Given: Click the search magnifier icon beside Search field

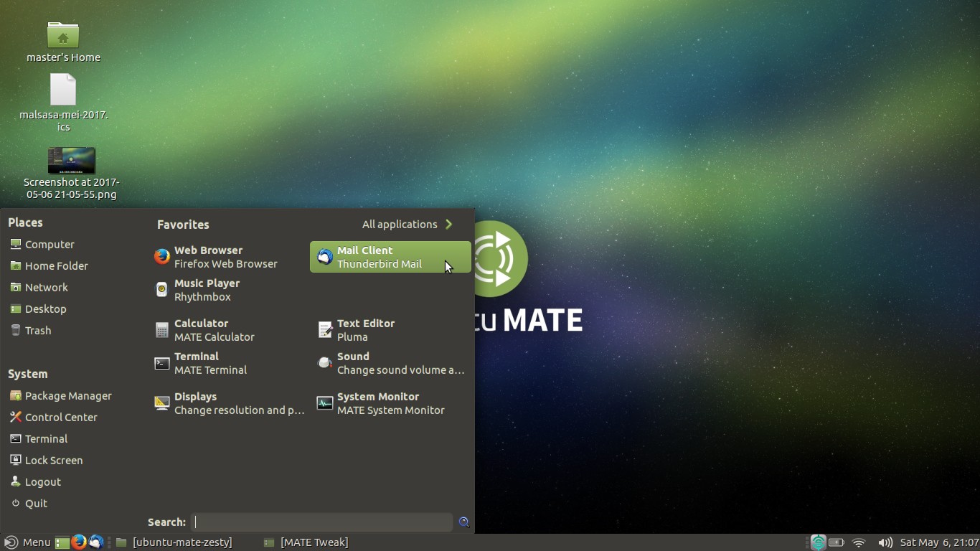Looking at the screenshot, I should coord(464,522).
